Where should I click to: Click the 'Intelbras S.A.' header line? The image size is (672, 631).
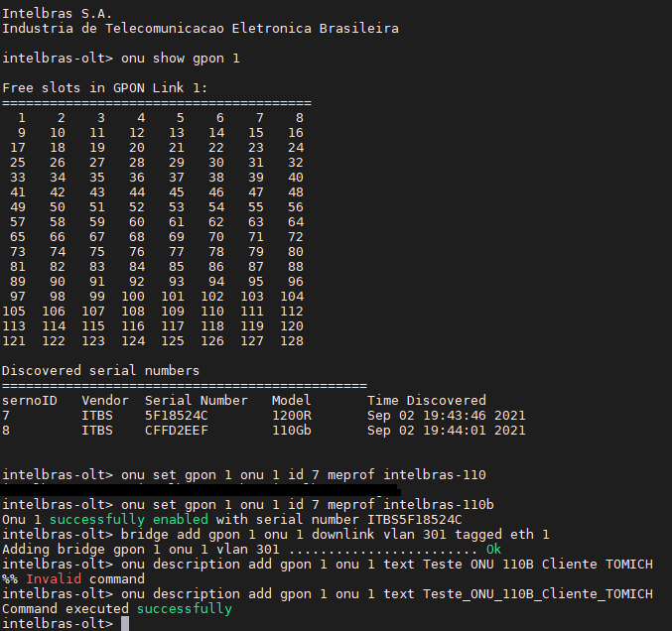pos(57,13)
